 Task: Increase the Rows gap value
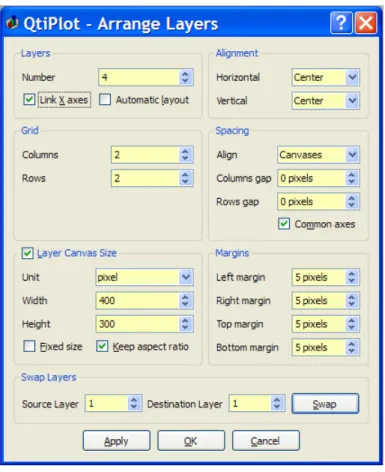pyautogui.click(x=352, y=197)
